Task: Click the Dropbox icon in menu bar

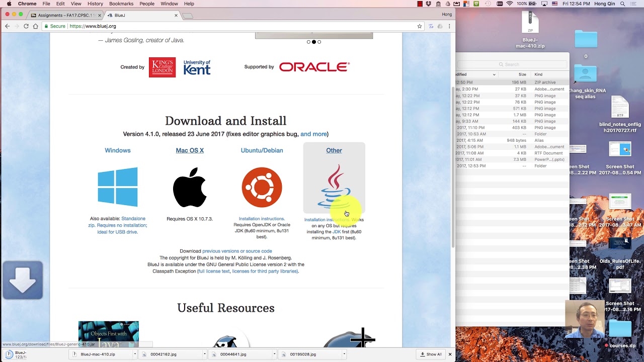Action: tap(428, 4)
